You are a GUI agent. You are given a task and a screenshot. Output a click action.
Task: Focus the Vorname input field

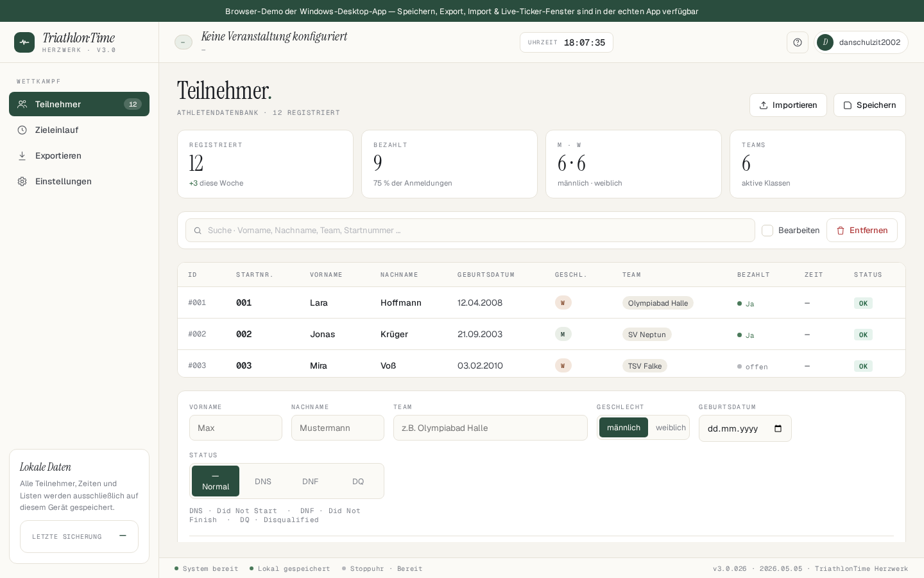pos(235,428)
